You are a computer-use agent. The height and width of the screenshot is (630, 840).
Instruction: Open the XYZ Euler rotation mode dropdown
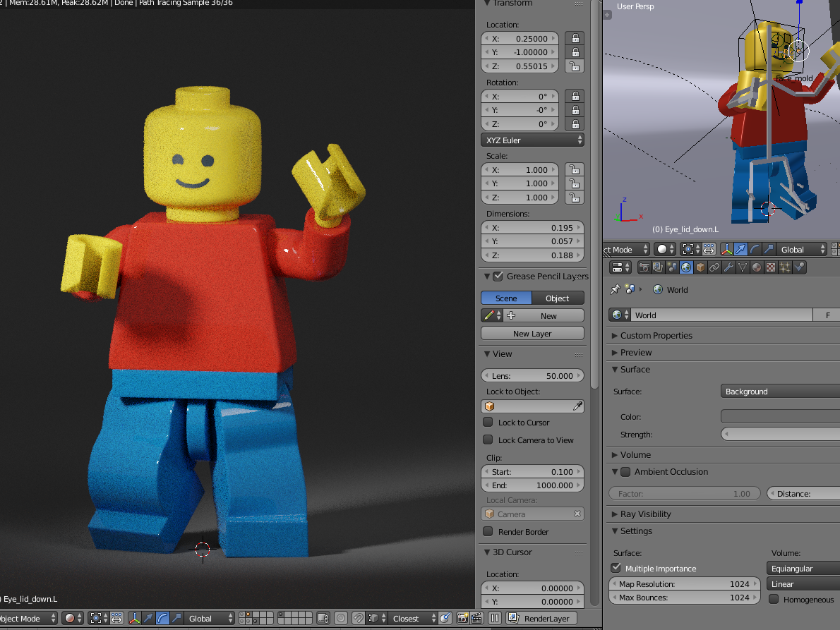532,140
